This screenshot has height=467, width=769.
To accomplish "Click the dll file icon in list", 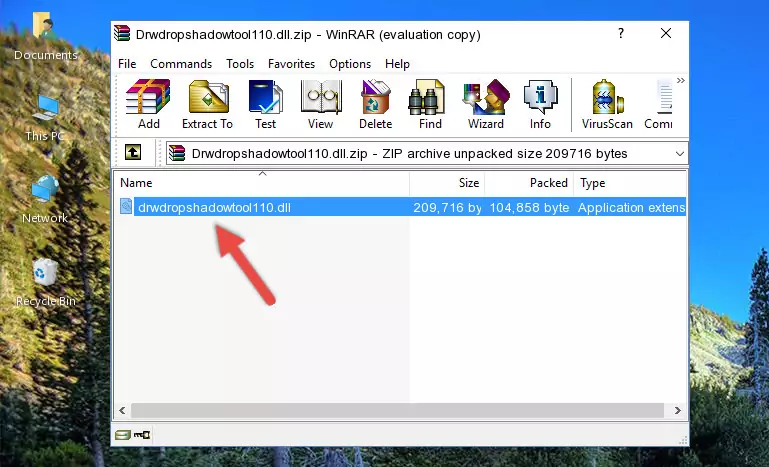I will 126,207.
